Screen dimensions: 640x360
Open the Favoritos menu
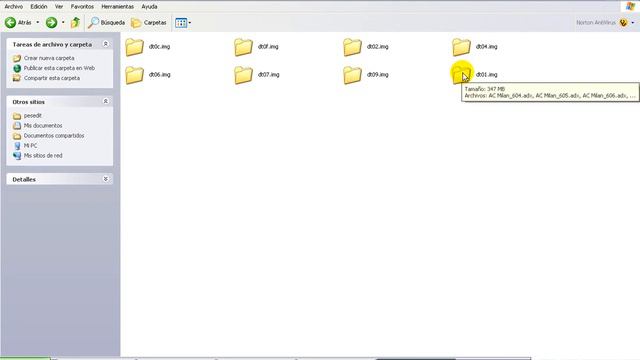pyautogui.click(x=82, y=7)
